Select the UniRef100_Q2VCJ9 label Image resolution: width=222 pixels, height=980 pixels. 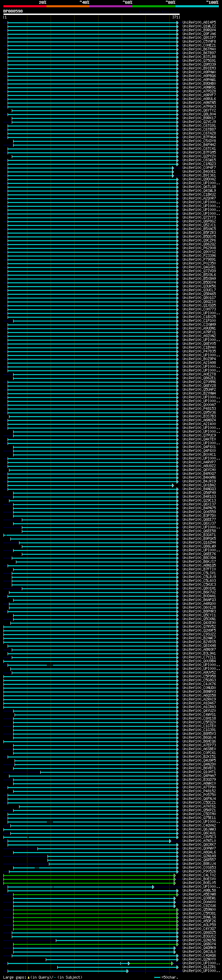coord(199,122)
